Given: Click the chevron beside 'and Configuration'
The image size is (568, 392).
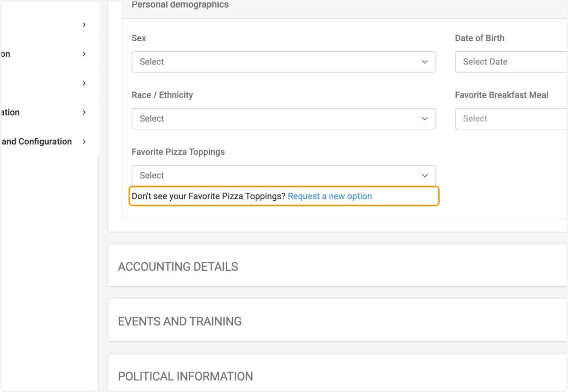Looking at the screenshot, I should click(x=84, y=142).
